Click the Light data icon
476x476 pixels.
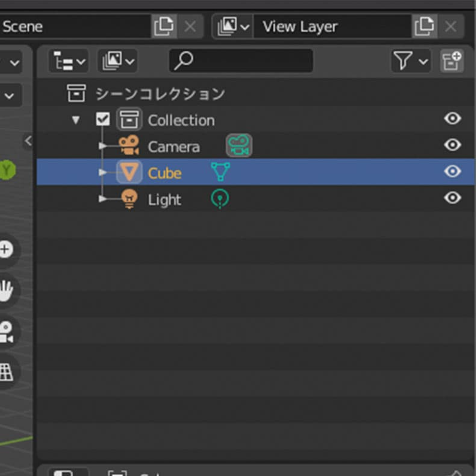(220, 199)
